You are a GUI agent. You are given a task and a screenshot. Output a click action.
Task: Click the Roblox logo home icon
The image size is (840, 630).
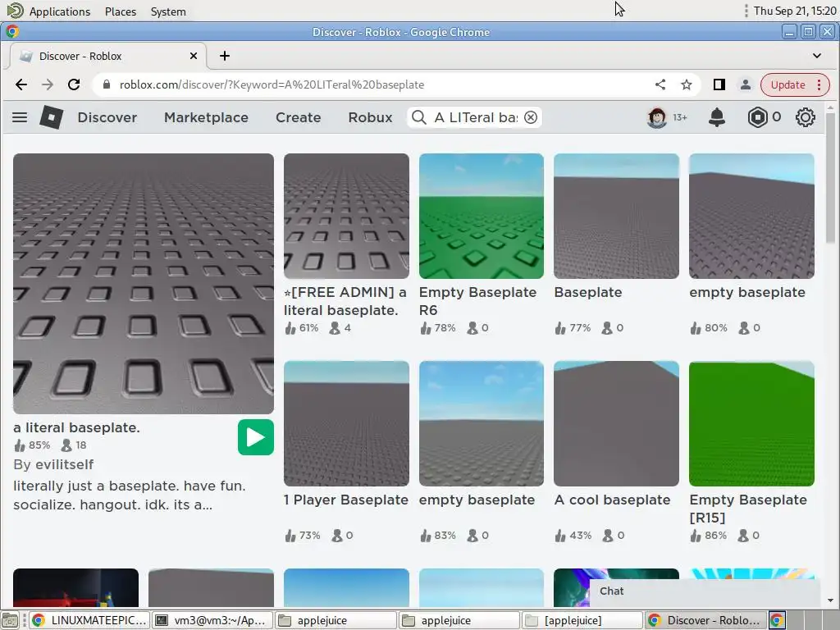[52, 117]
